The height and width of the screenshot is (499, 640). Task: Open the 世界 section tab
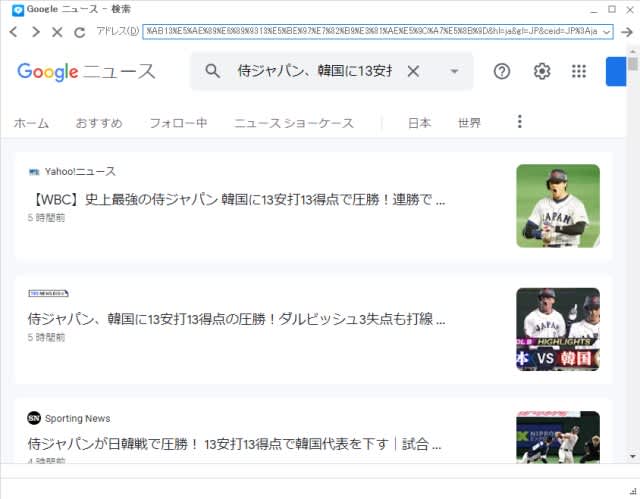pyautogui.click(x=469, y=123)
